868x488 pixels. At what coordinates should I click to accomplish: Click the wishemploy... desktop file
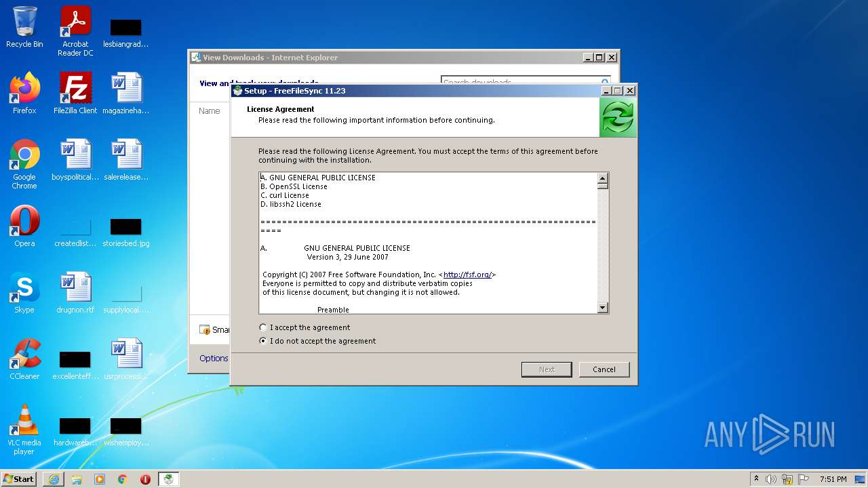(x=126, y=431)
